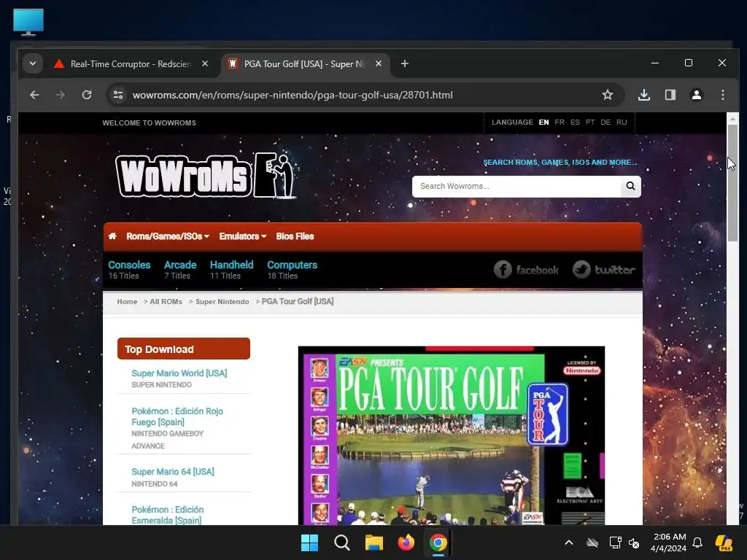Screen dimensions: 747x560
Task: Click the Super Nintendo breadcrumb
Action: [x=222, y=302]
